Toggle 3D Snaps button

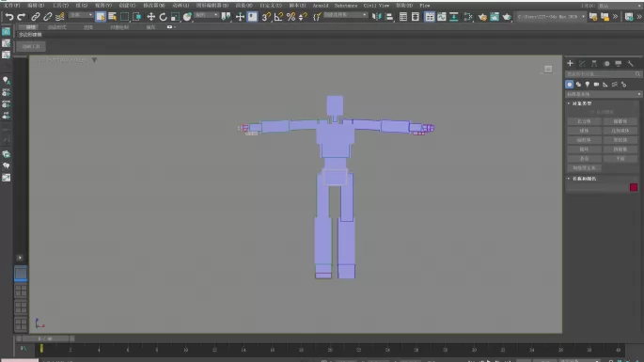pyautogui.click(x=266, y=16)
